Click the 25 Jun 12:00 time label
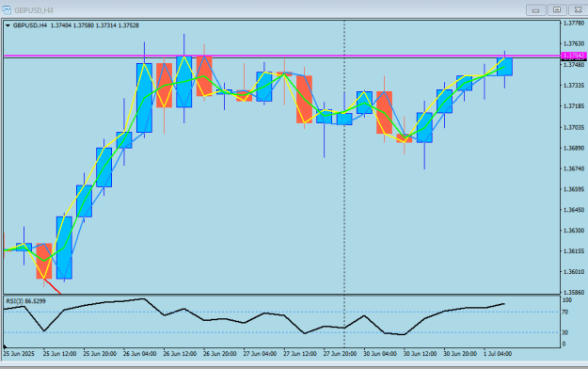 (59, 354)
